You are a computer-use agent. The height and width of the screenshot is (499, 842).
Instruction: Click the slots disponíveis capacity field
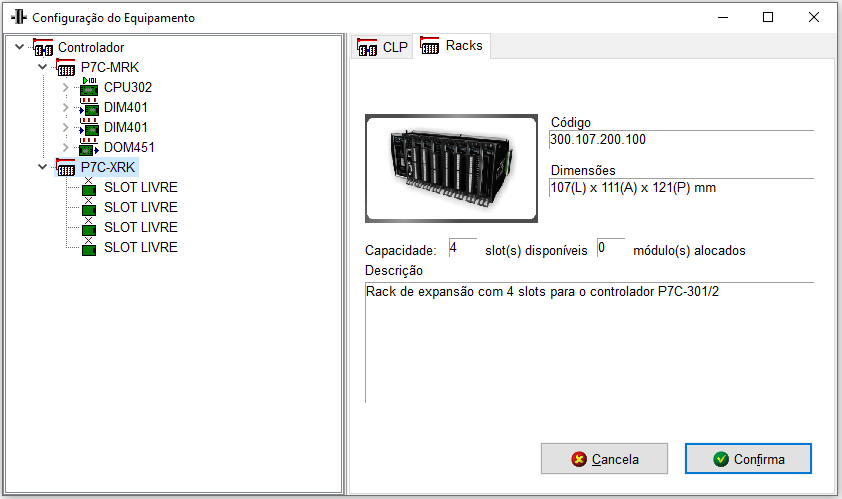462,248
